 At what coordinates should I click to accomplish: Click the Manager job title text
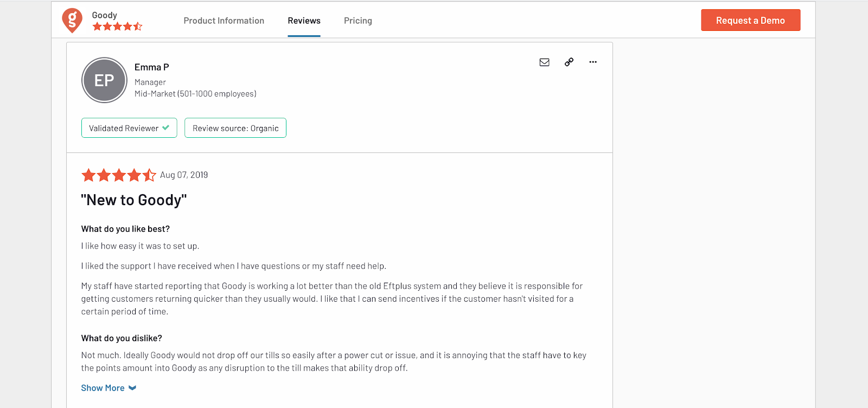(150, 82)
